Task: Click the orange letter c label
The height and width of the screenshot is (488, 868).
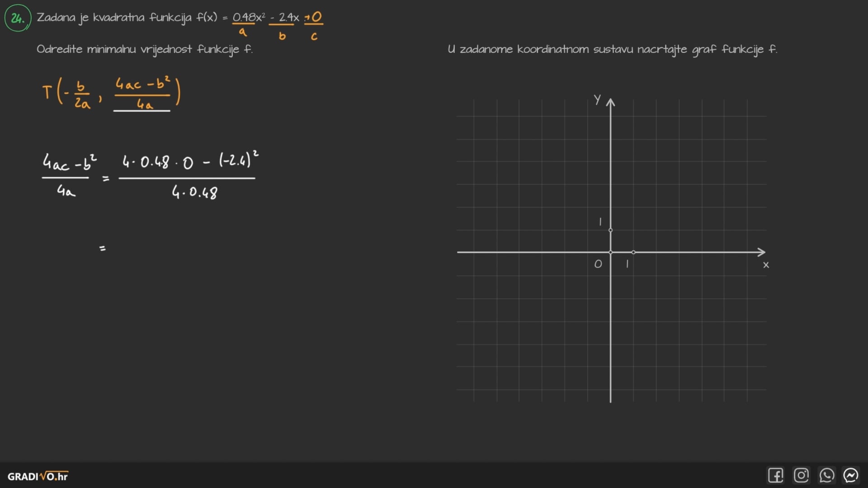Action: 314,36
